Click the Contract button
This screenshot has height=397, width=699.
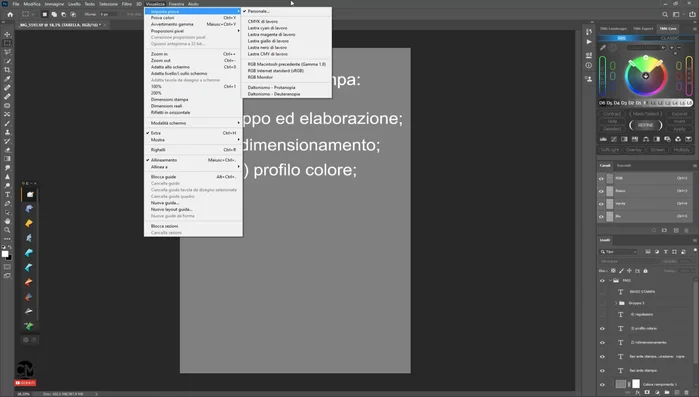pos(612,114)
